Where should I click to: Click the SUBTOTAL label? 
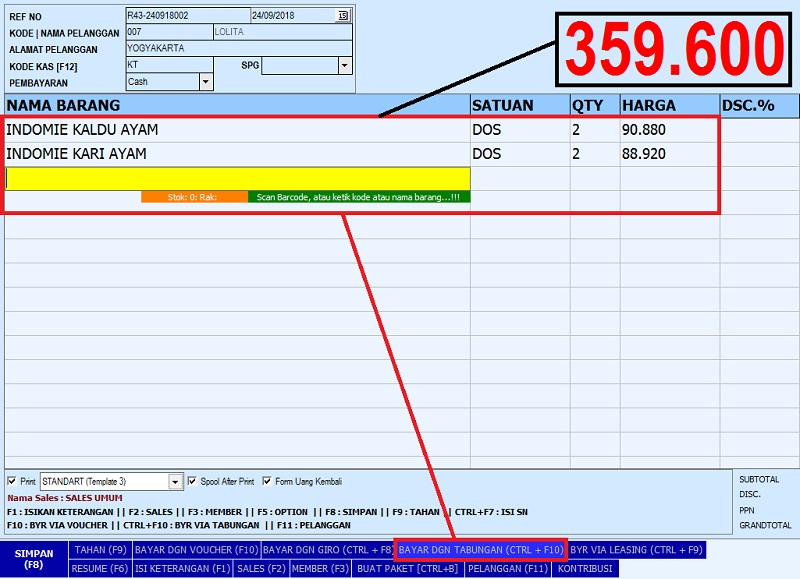coord(759,480)
